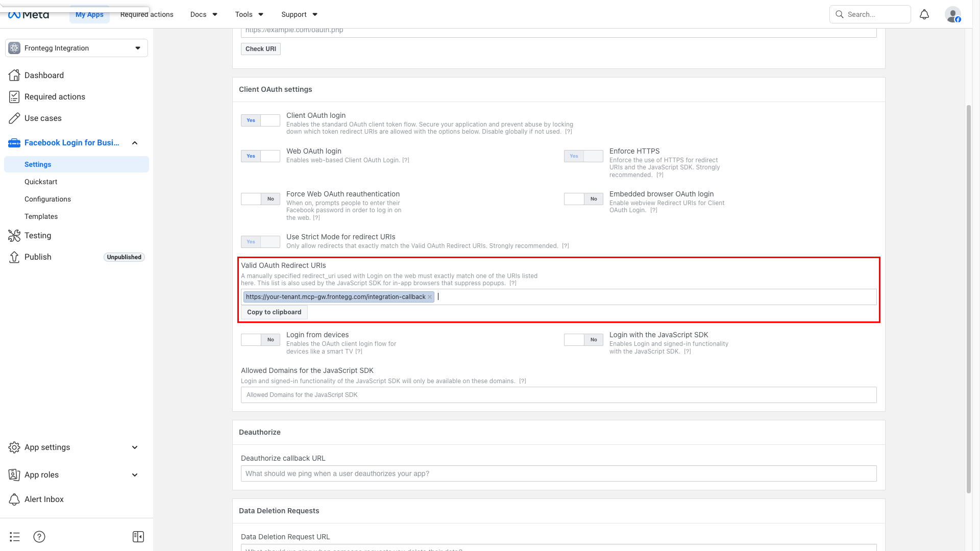Click the page vertical scrollbar
980x551 pixels.
[x=969, y=299]
